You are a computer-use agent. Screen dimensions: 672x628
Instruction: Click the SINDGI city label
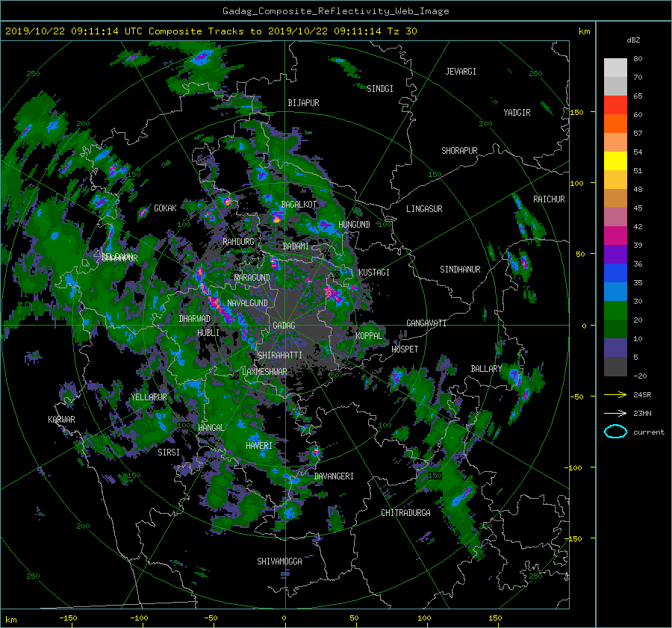coord(380,89)
